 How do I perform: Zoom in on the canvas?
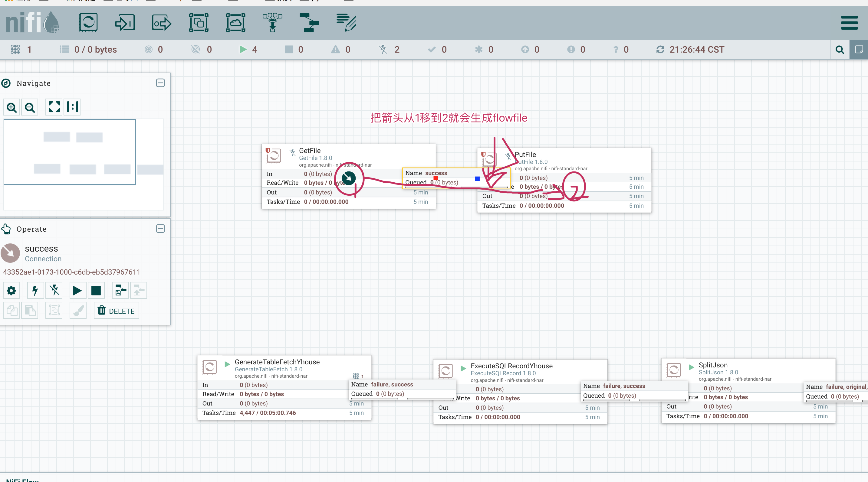(x=12, y=107)
